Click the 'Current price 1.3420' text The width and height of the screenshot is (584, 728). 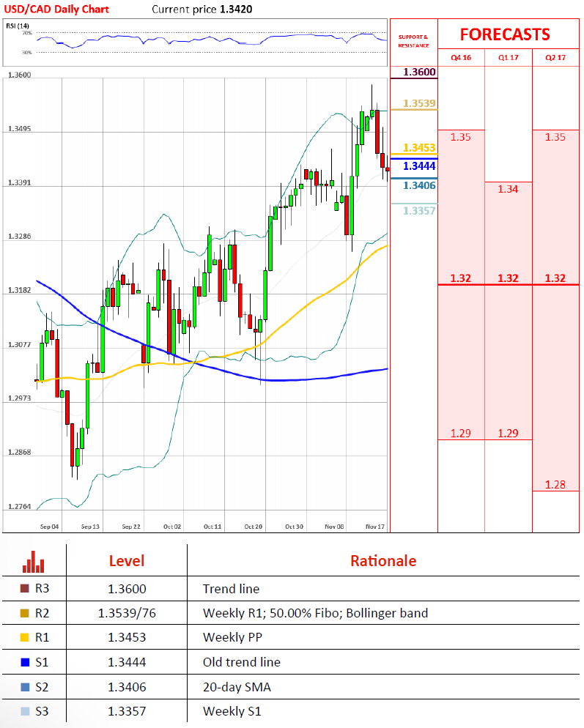click(x=202, y=10)
